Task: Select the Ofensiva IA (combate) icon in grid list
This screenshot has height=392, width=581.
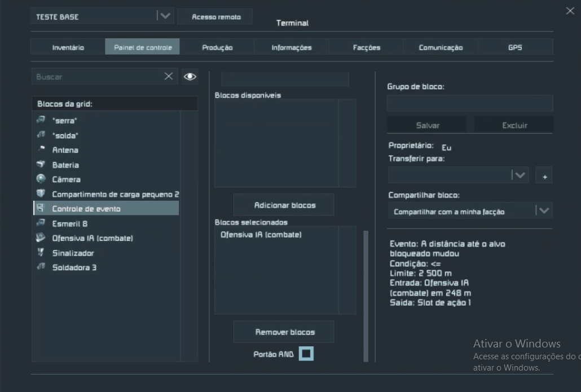Action: [x=41, y=238]
